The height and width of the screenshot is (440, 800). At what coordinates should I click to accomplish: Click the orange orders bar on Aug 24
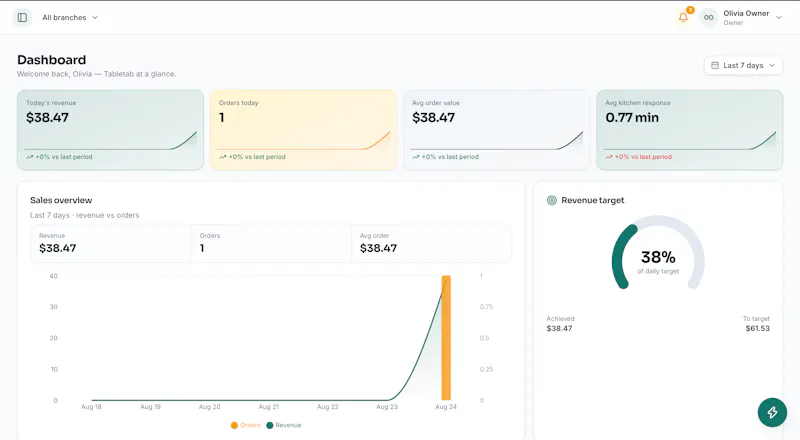point(446,338)
